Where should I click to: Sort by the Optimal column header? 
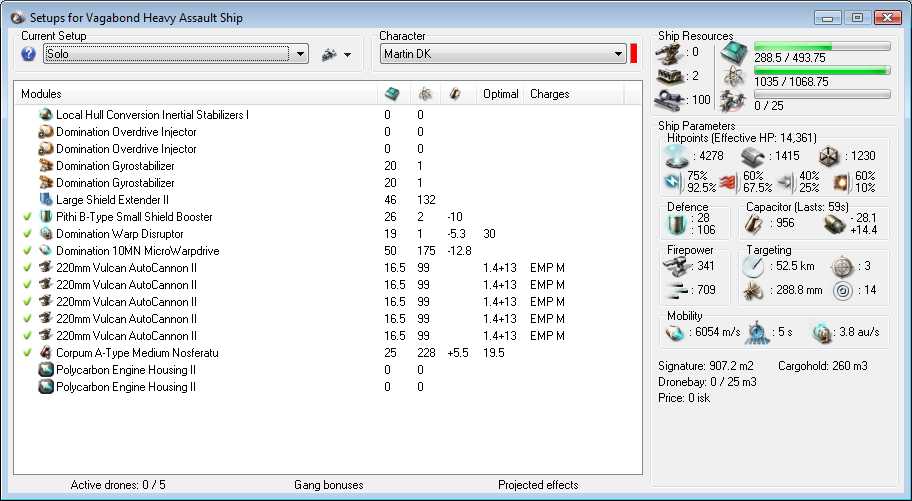point(500,94)
